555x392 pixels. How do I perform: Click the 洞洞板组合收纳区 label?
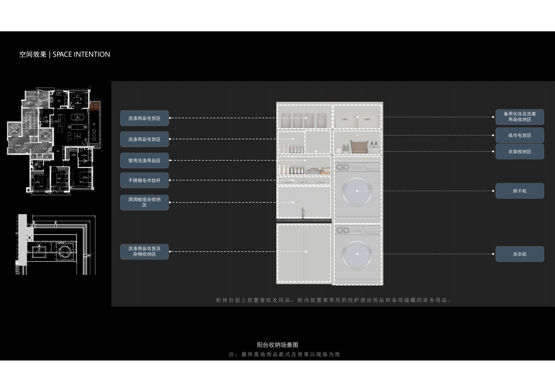pyautogui.click(x=144, y=202)
